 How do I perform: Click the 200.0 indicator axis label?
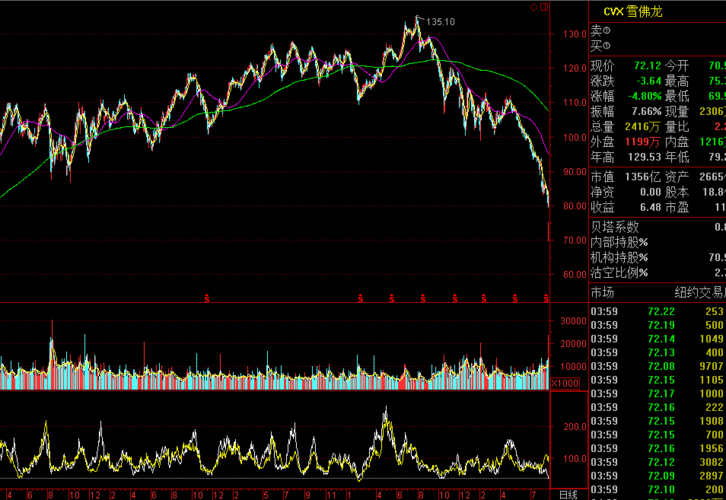[x=575, y=426]
